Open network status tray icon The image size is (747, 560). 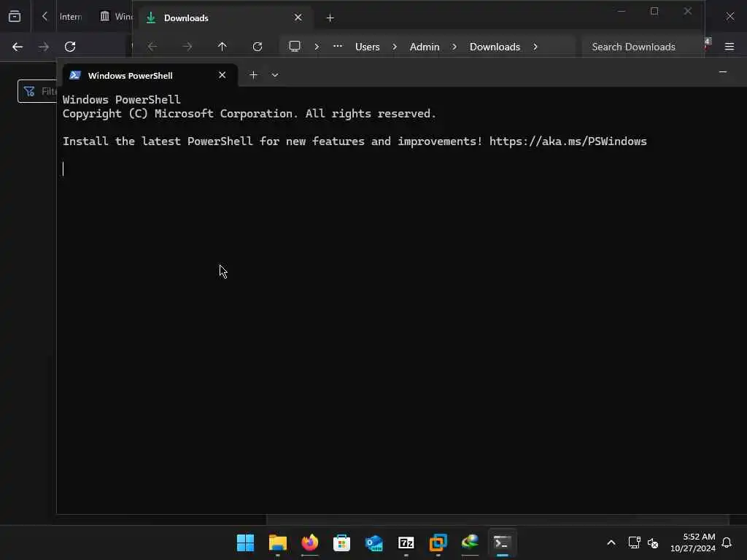(634, 542)
